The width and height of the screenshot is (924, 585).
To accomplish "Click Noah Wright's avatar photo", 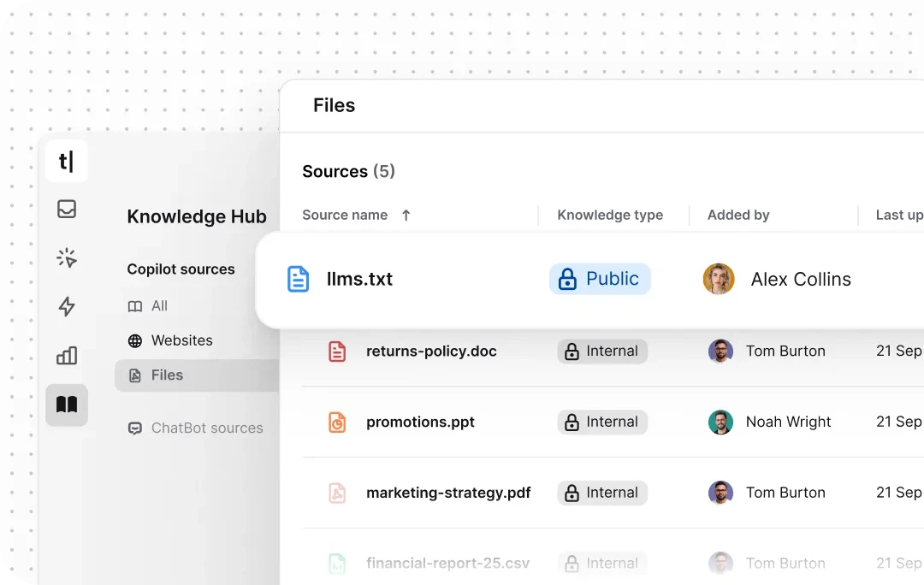I will 721,422.
